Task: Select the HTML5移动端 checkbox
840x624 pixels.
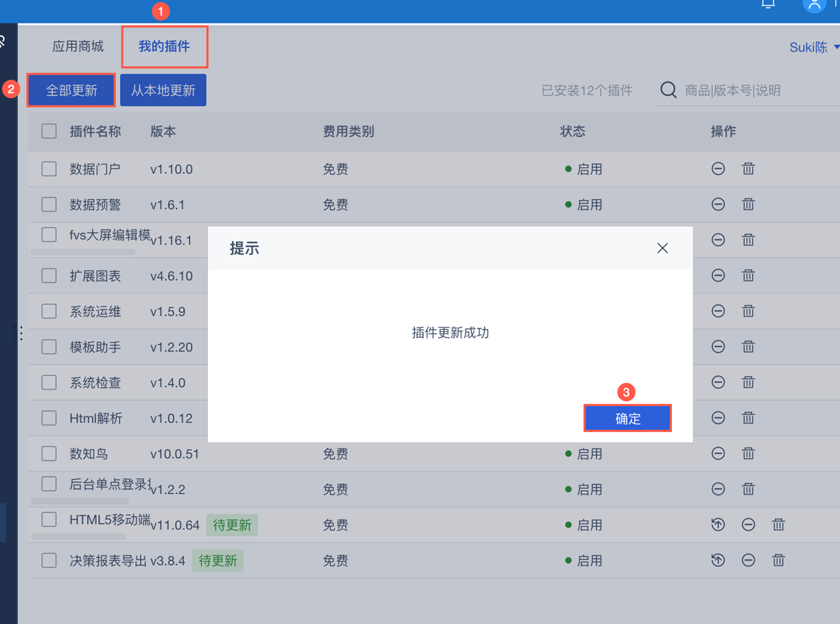Action: click(49, 519)
